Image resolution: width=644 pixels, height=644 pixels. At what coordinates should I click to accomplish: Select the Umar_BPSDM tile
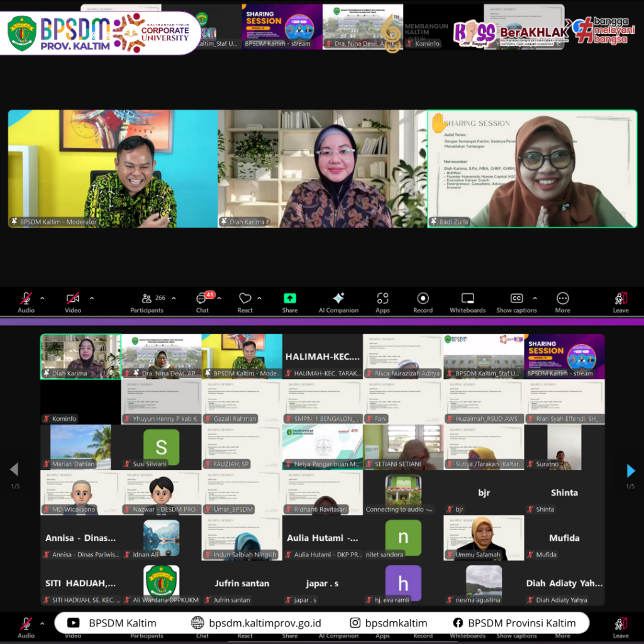(242, 492)
